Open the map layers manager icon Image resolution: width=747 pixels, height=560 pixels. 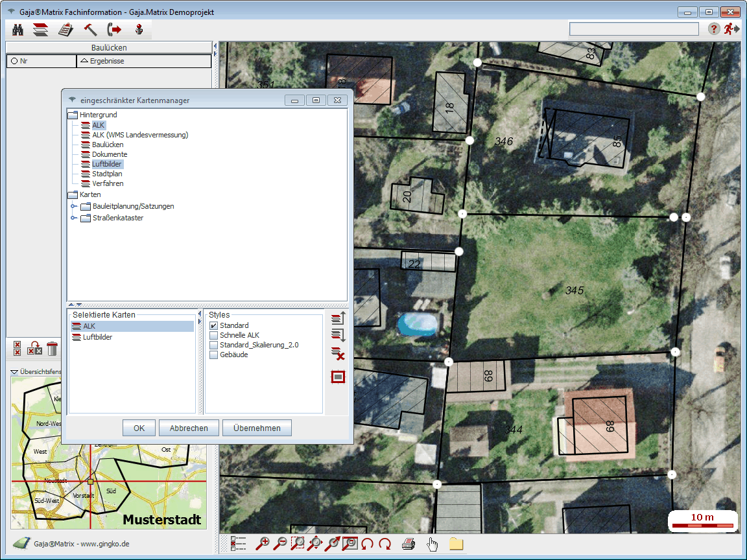(x=41, y=29)
